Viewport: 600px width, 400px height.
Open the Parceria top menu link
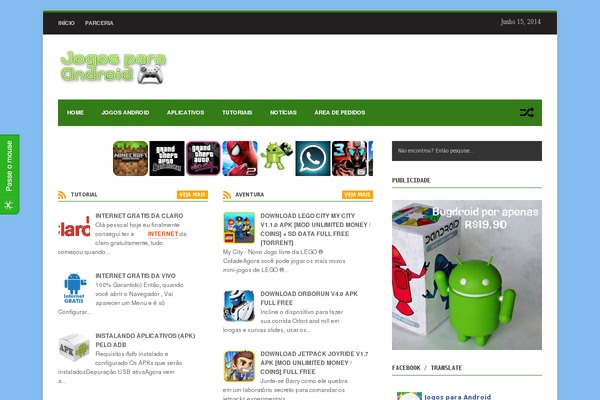tap(99, 23)
